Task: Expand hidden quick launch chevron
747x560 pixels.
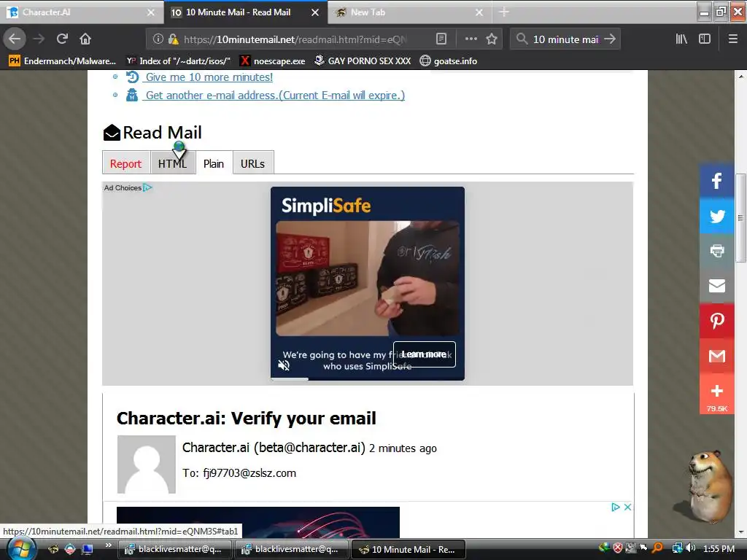Action: pos(108,545)
